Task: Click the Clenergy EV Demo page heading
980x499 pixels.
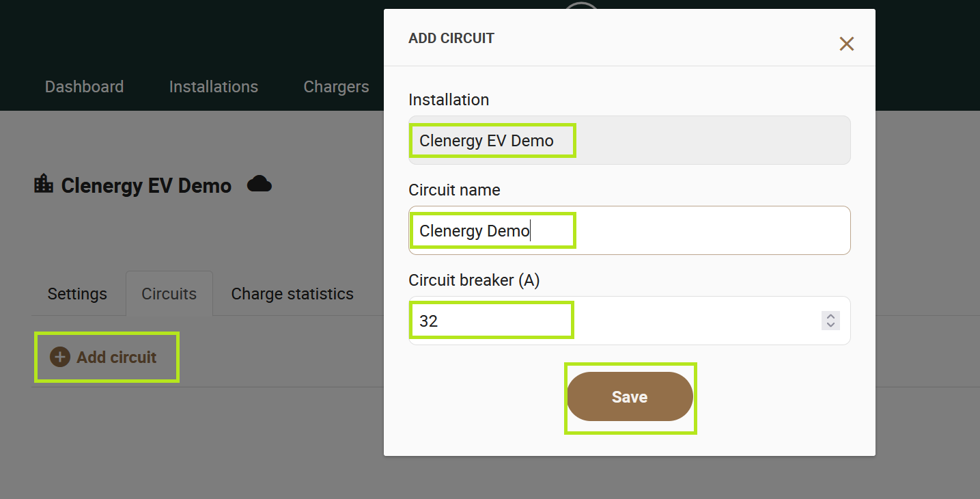Action: tap(146, 185)
